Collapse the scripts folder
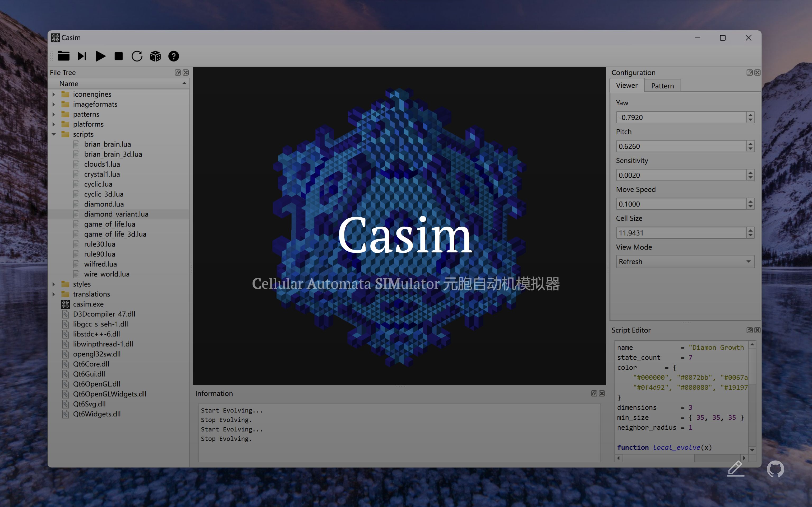The height and width of the screenshot is (507, 812). point(54,134)
